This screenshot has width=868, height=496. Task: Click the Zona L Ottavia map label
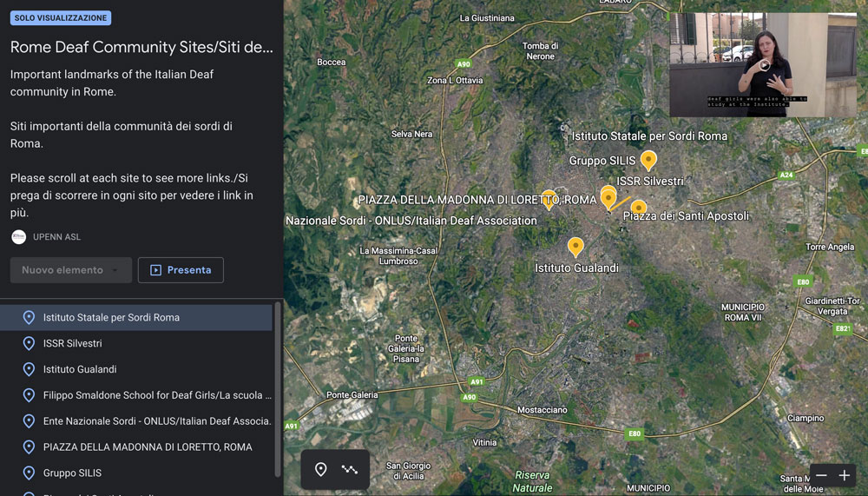(x=455, y=81)
